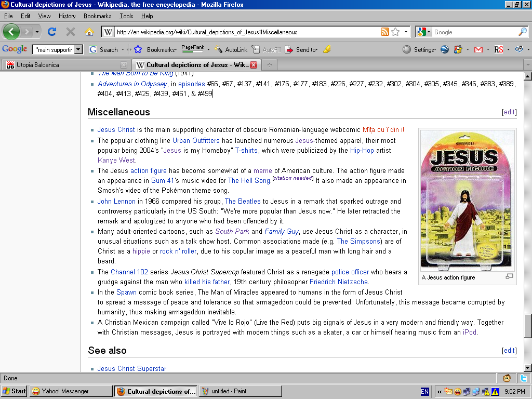Open Yahoo! Messenger from the taskbar
The width and height of the screenshot is (532, 399).
click(x=71, y=391)
